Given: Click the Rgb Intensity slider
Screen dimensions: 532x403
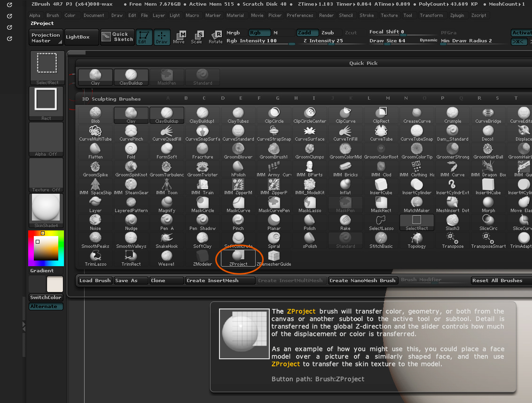Looking at the screenshot, I should [x=260, y=41].
